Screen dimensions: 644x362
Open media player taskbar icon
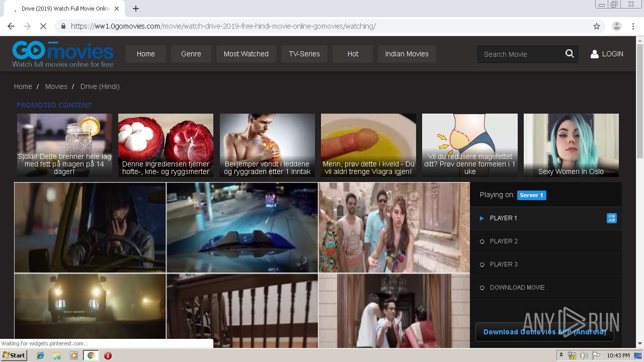point(74,355)
